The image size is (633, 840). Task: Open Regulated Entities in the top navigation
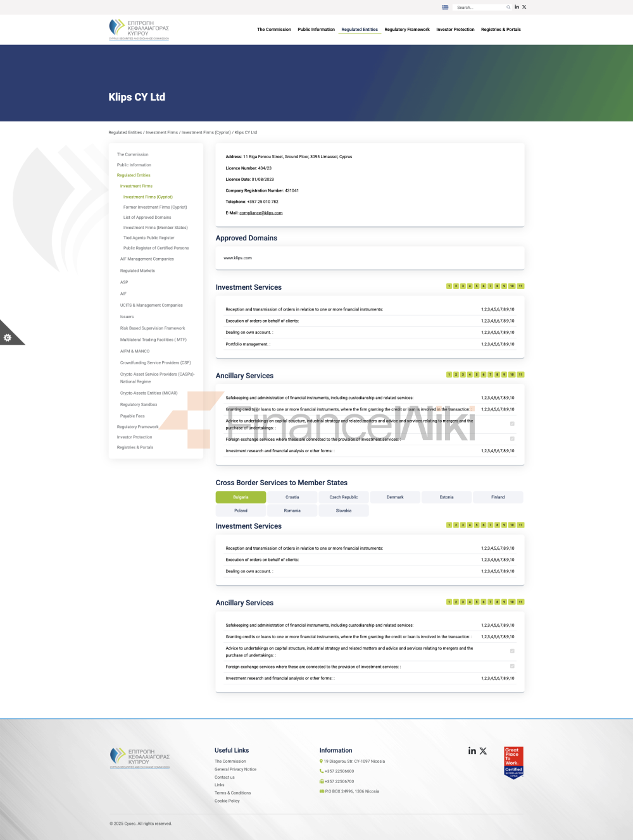pyautogui.click(x=360, y=30)
